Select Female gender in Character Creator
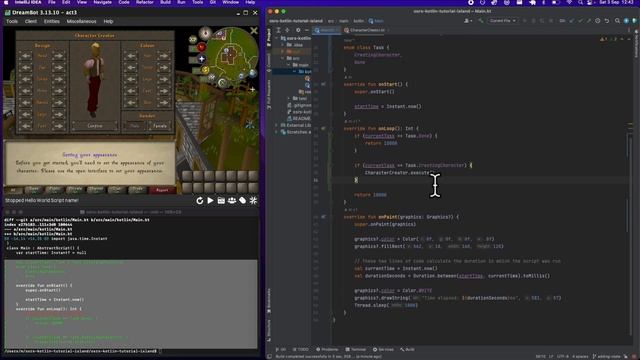Screen dimensions: 640x360 coord(160,126)
